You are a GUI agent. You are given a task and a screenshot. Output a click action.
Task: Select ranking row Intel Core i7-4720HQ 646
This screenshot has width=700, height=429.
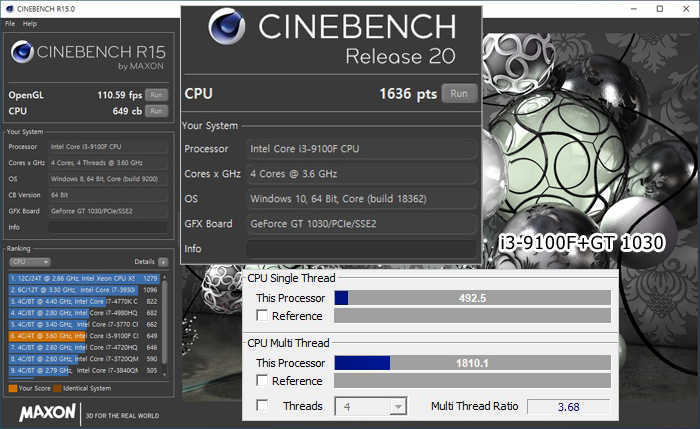84,347
